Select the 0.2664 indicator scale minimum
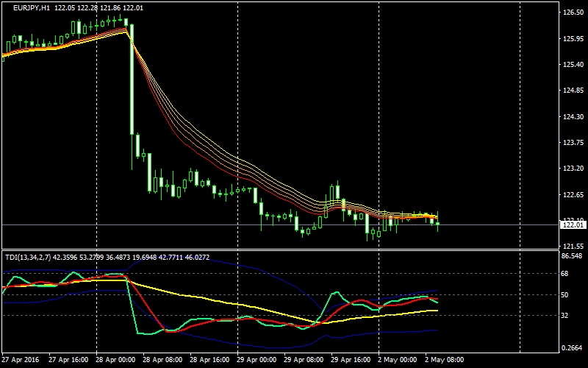This screenshot has height=368, width=588. [572, 348]
